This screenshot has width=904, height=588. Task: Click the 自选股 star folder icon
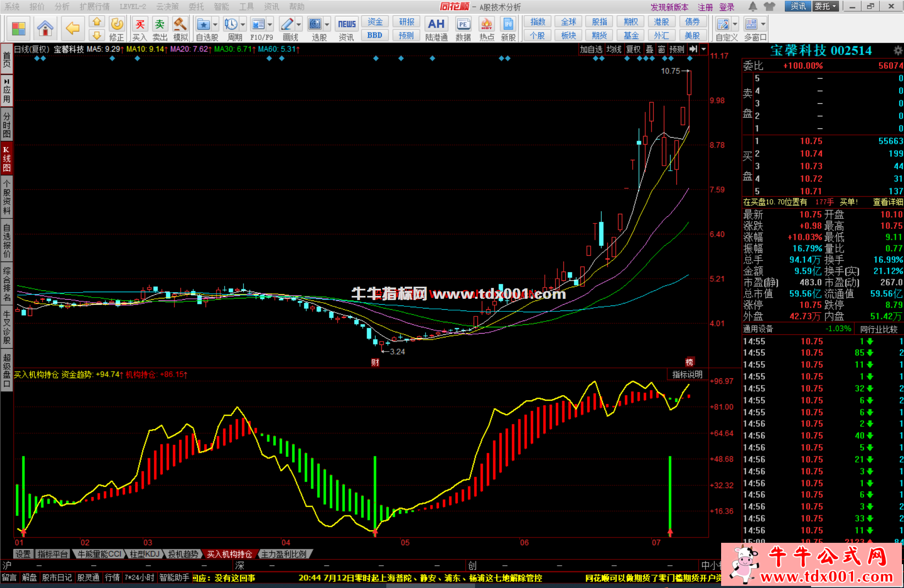(x=204, y=24)
